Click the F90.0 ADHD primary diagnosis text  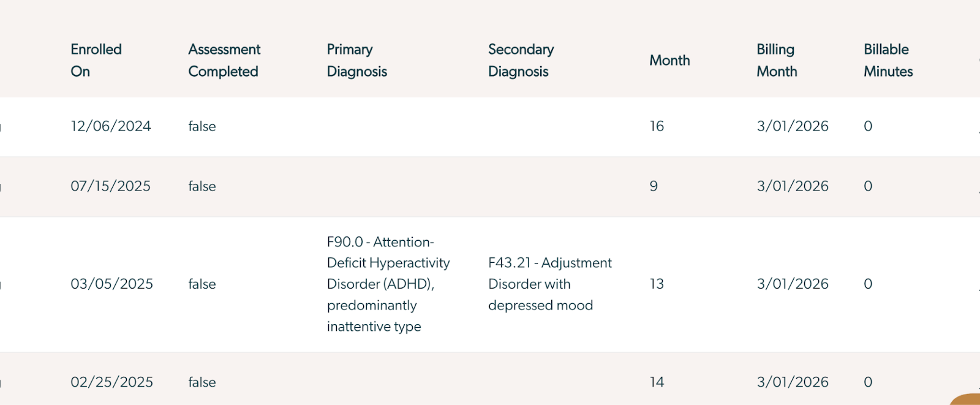tap(388, 284)
